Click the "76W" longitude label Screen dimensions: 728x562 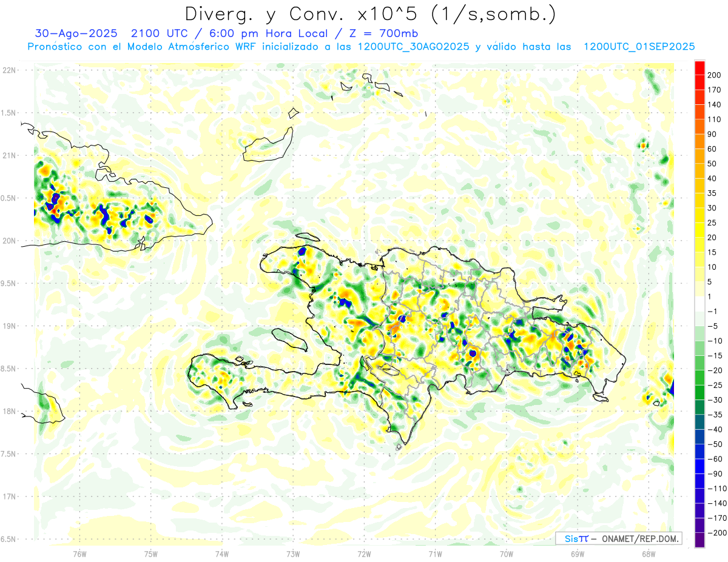(x=79, y=554)
